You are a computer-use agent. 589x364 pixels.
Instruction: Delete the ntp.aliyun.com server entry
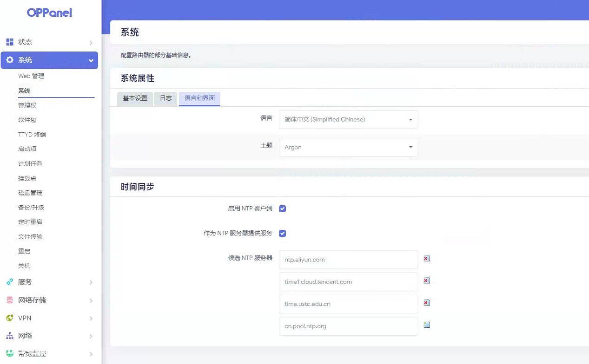tap(427, 259)
